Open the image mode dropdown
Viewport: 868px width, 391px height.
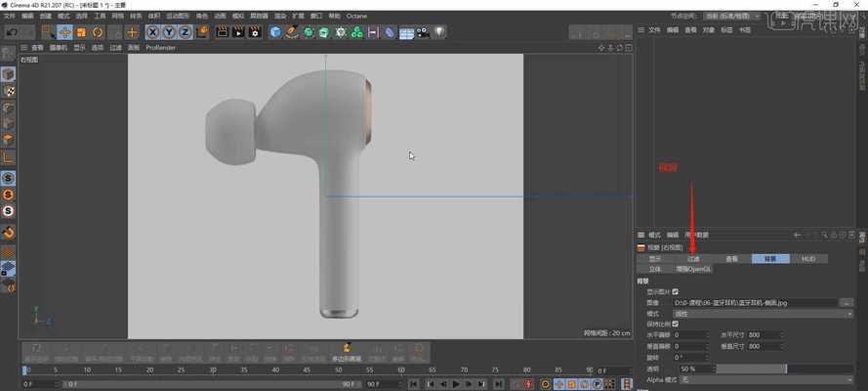point(763,314)
